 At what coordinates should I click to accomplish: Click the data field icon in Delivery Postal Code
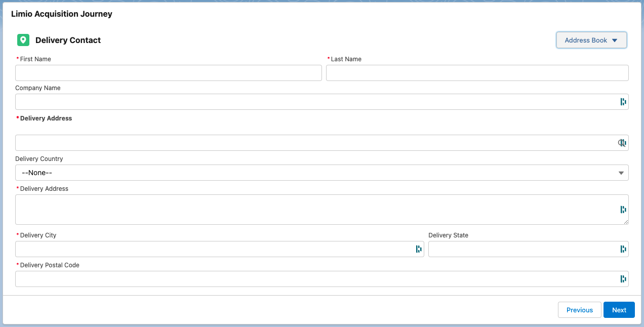[x=623, y=278]
